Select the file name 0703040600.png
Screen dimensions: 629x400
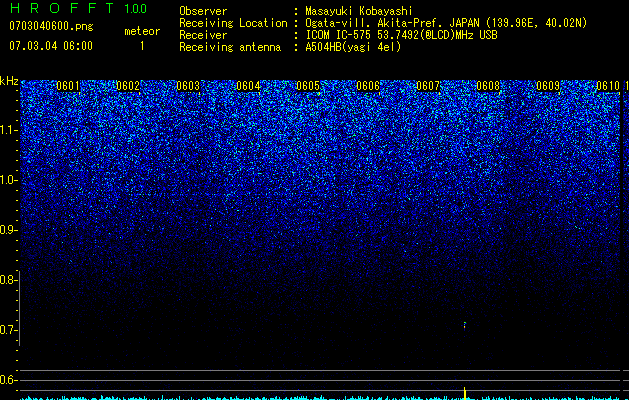coord(51,26)
